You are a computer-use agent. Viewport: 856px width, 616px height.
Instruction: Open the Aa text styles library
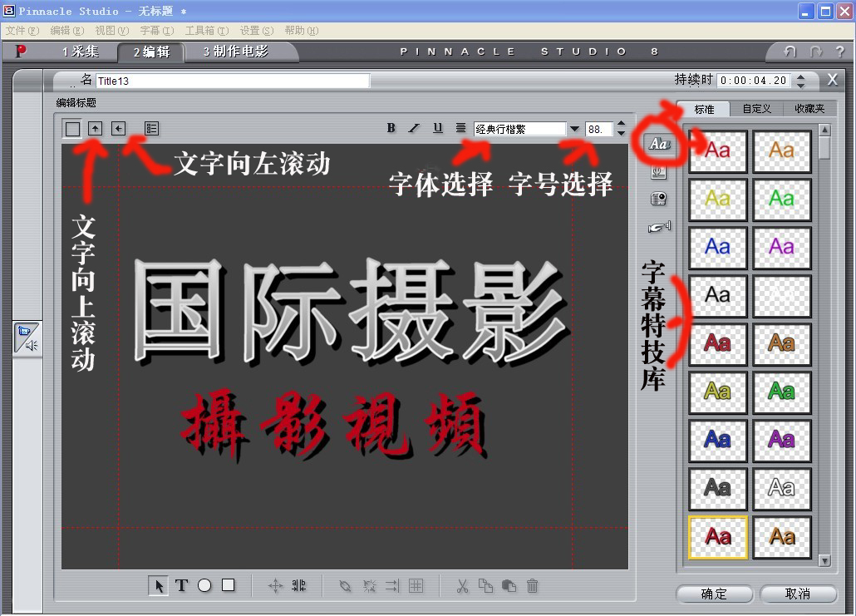pos(658,144)
